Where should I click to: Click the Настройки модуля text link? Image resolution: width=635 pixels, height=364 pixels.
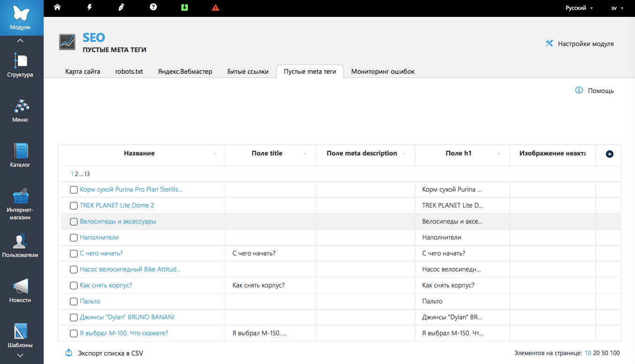tap(586, 44)
